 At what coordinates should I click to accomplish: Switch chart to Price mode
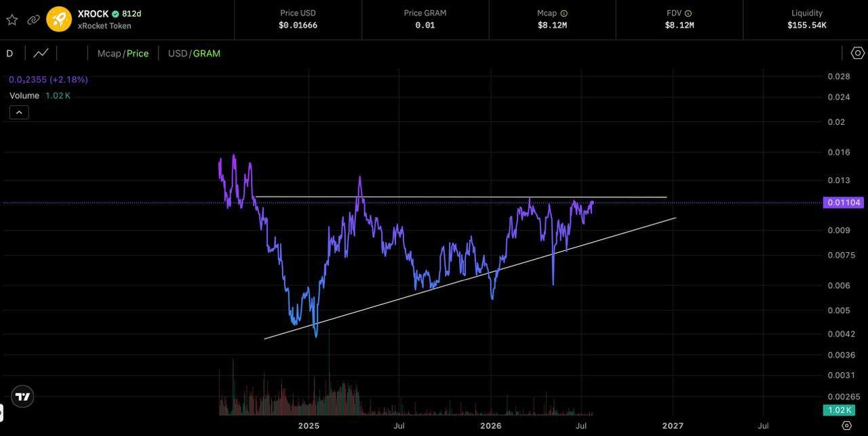(x=138, y=53)
